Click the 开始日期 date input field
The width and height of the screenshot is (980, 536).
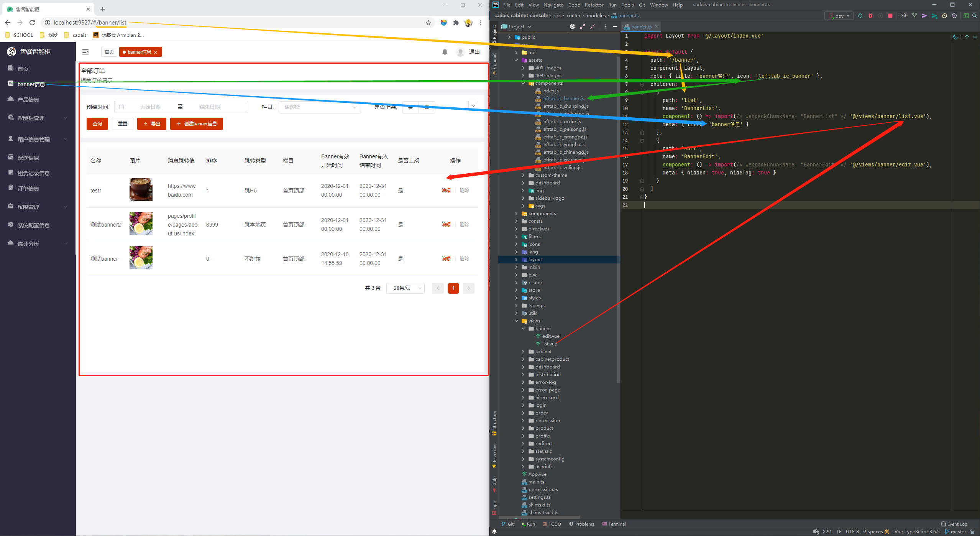point(150,107)
